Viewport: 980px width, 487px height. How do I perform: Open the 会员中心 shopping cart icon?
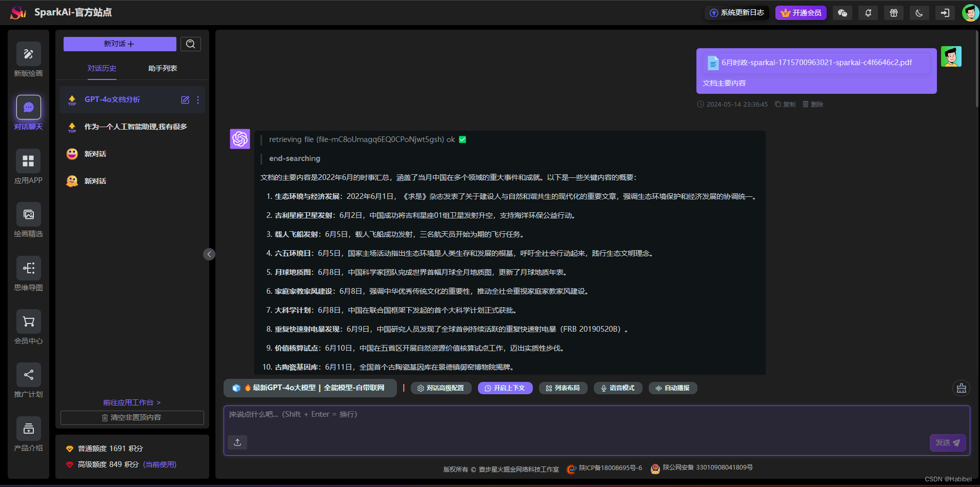(x=28, y=321)
